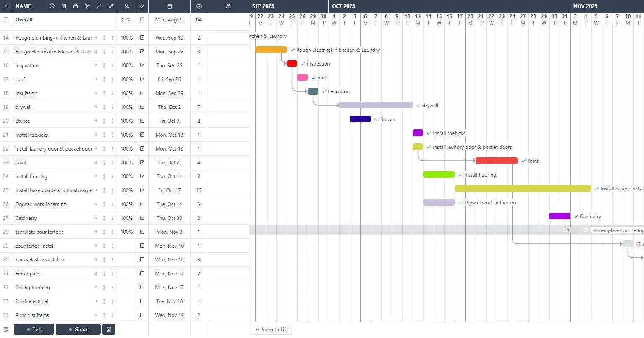
Task: Mark countertop install as done
Action: (142, 246)
